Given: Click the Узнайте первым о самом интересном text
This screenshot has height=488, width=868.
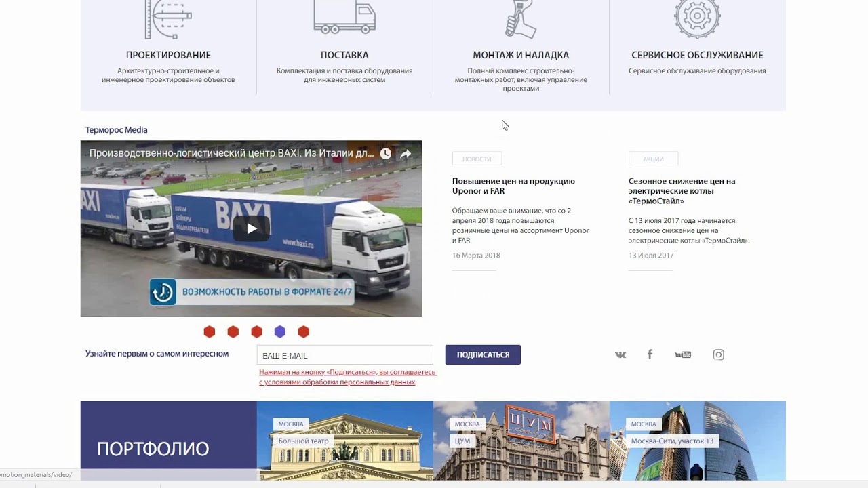Looking at the screenshot, I should coord(157,354).
